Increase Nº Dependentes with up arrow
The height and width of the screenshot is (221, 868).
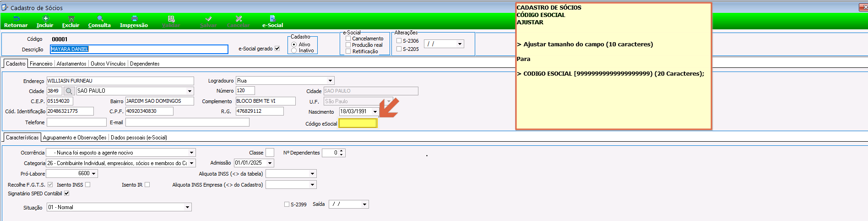[342, 151]
